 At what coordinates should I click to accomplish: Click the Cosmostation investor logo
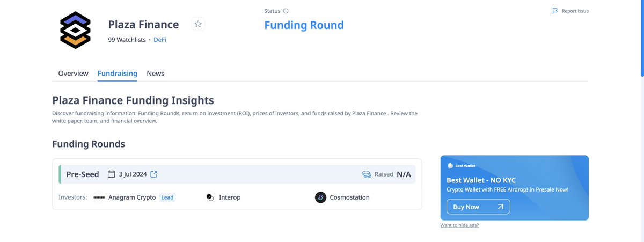pos(321,197)
